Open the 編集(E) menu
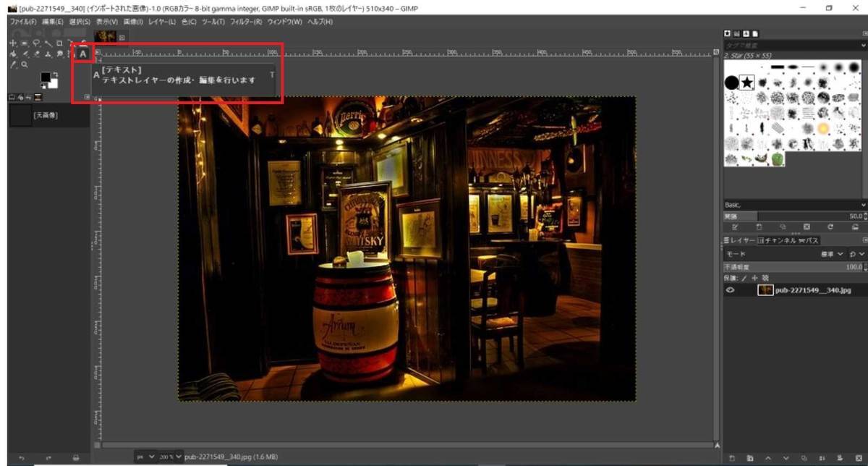The height and width of the screenshot is (466, 868). (53, 22)
